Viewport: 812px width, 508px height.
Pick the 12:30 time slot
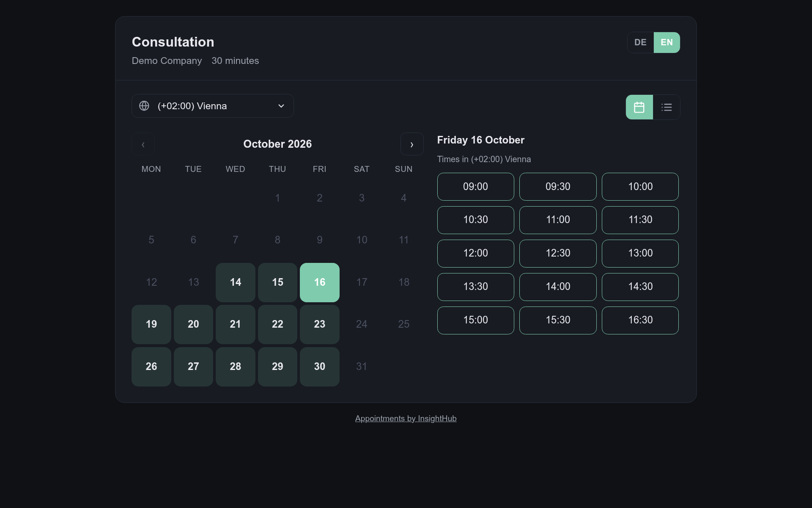click(x=558, y=254)
